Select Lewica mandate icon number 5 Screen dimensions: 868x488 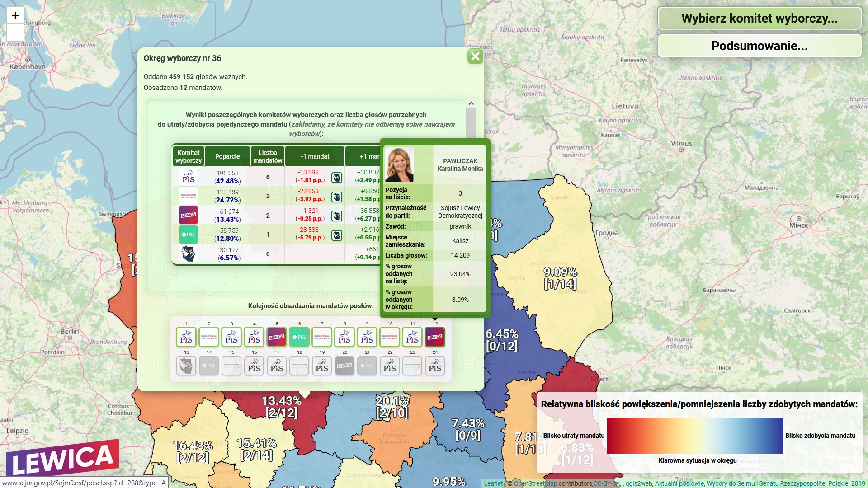pyautogui.click(x=277, y=337)
